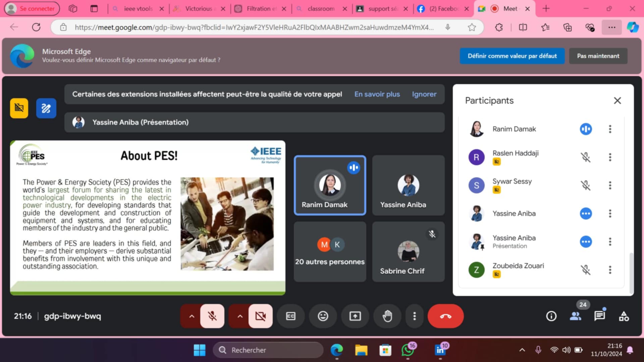The height and width of the screenshot is (362, 644).
Task: Open meeting details info icon
Action: point(551,316)
